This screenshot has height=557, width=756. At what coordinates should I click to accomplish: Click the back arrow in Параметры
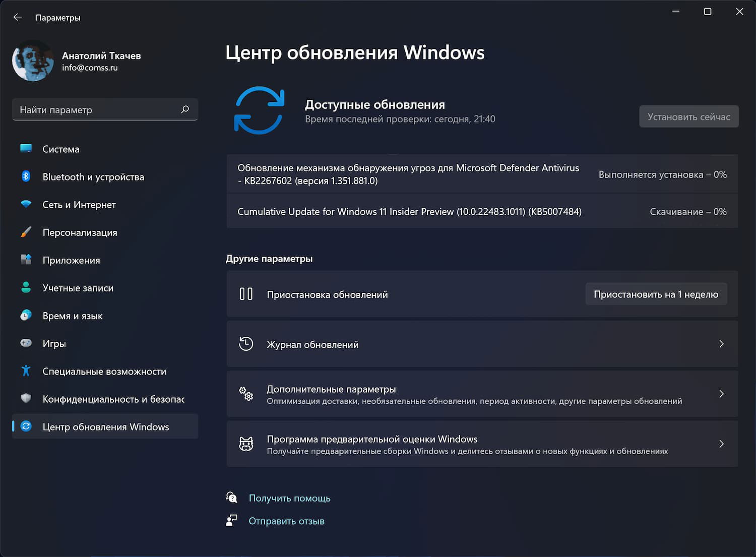point(18,17)
